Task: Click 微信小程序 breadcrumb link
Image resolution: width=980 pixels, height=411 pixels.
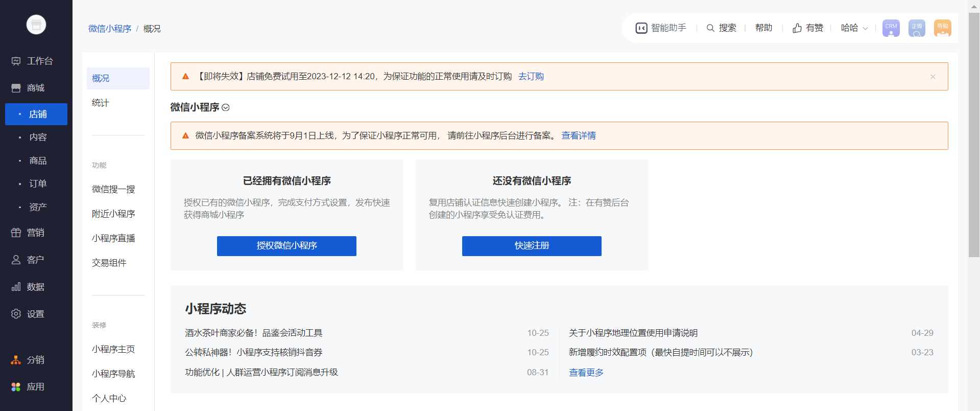Action: (x=110, y=29)
